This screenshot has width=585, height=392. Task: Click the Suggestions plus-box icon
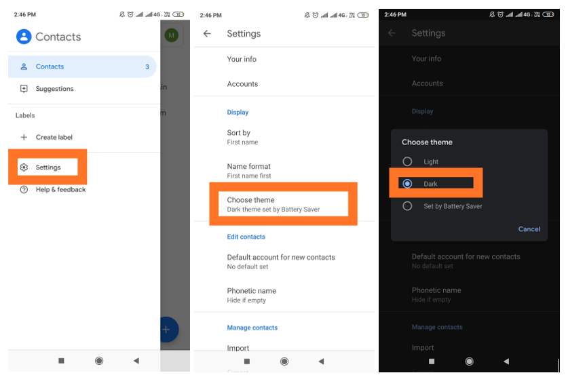(24, 89)
